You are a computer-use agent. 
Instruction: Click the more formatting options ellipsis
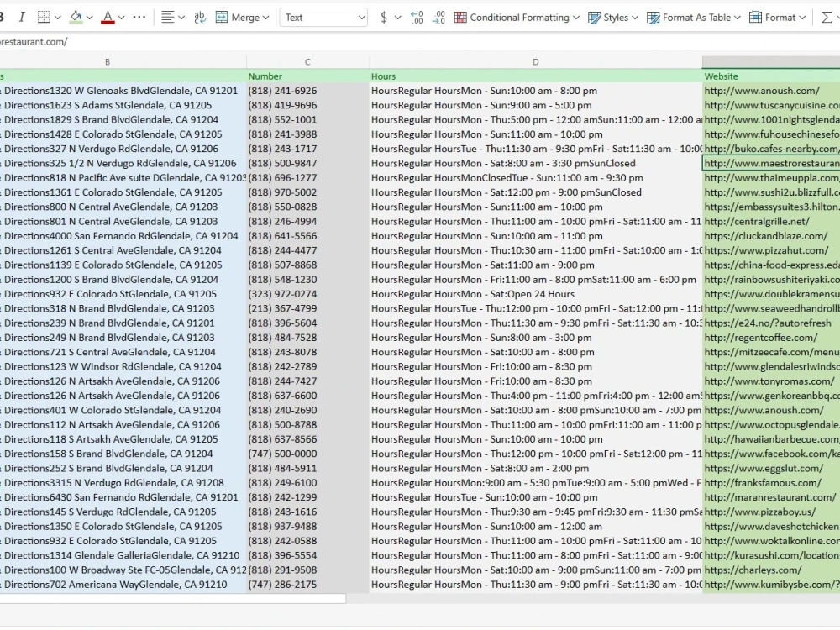[139, 17]
